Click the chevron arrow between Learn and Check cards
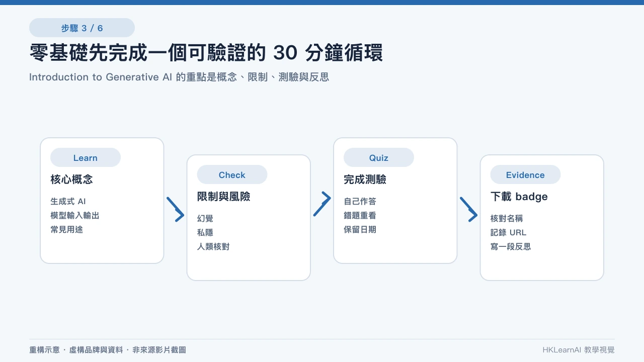Viewport: 644px width, 362px height. [x=175, y=209]
